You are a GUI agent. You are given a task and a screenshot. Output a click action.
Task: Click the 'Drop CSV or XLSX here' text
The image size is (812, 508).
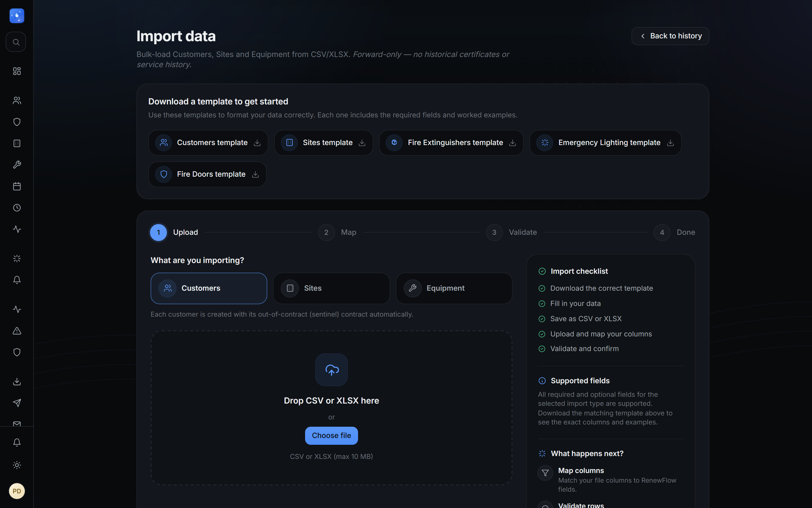point(332,400)
